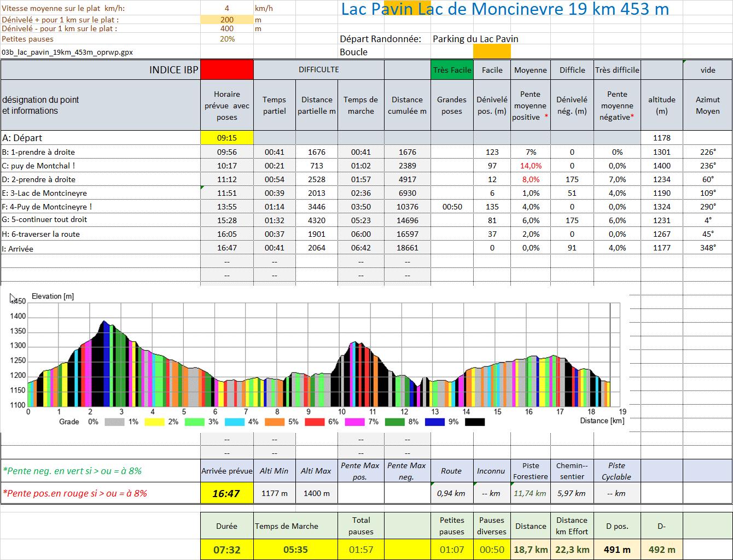Select the black 9% grade legend swatch

tap(475, 422)
